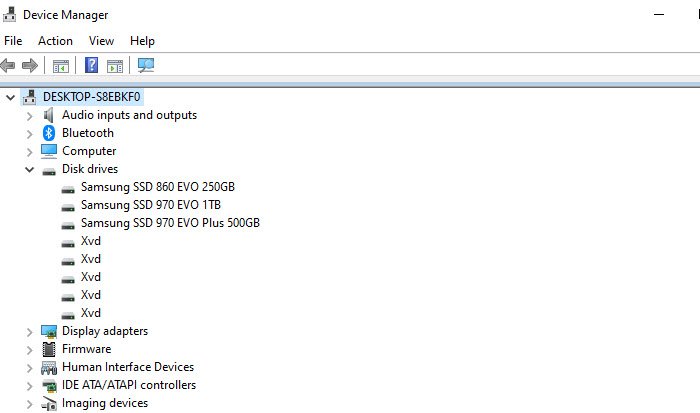The width and height of the screenshot is (700, 413).
Task: Click the Back arrow toolbar icon
Action: 8,66
